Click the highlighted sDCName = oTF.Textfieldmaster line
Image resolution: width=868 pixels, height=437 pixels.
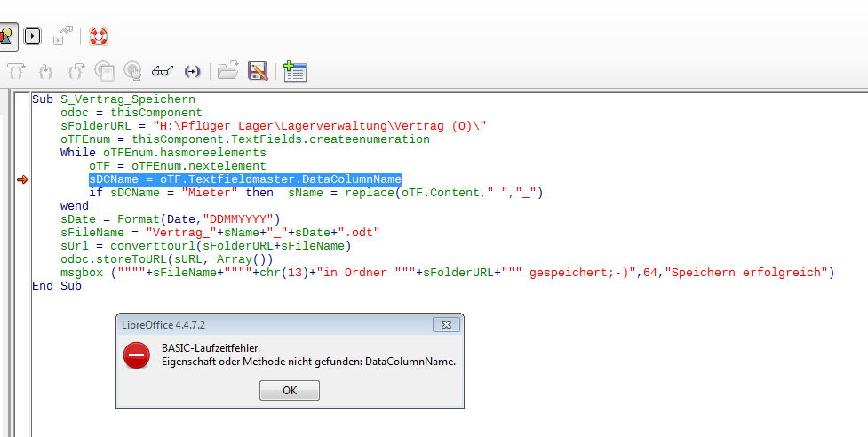click(245, 179)
